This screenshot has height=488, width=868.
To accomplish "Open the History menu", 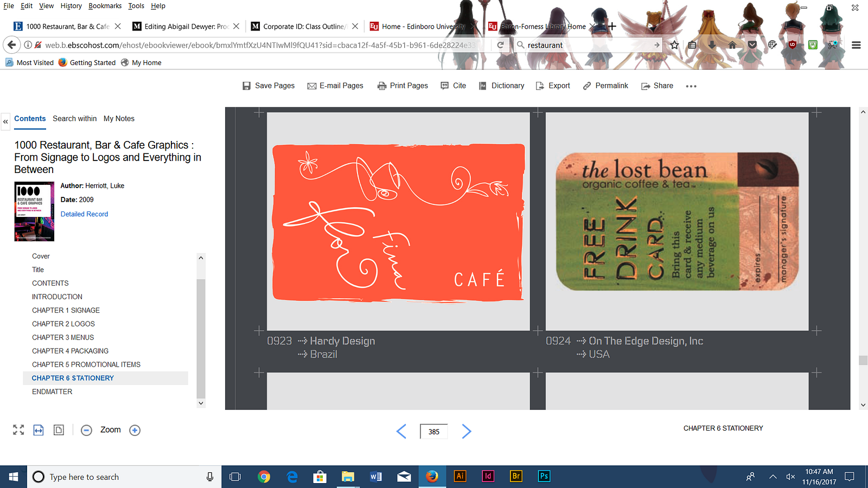I will (x=71, y=6).
